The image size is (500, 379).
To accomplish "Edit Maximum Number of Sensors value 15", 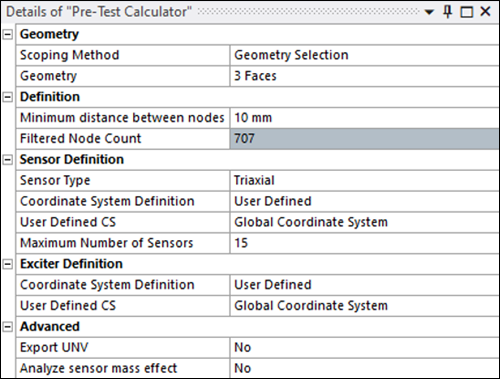I will pyautogui.click(x=364, y=243).
